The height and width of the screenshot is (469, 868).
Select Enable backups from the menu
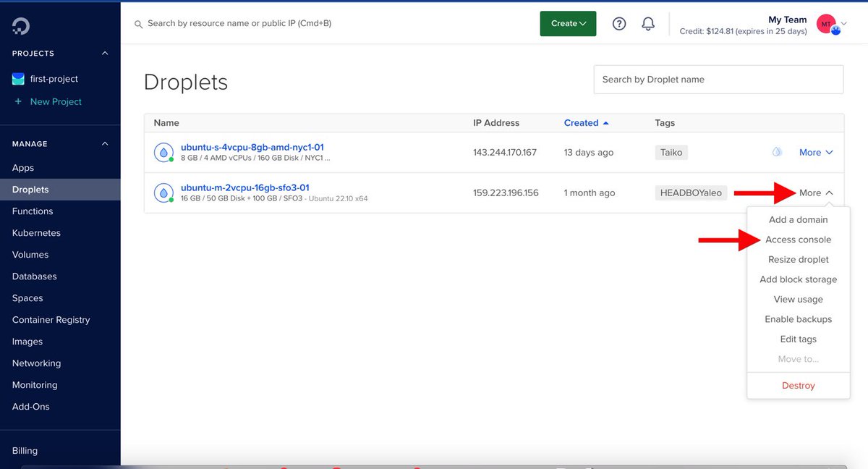pyautogui.click(x=798, y=318)
